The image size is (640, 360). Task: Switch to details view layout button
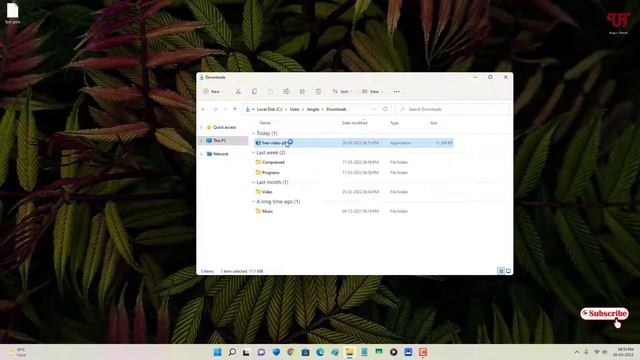coord(501,271)
